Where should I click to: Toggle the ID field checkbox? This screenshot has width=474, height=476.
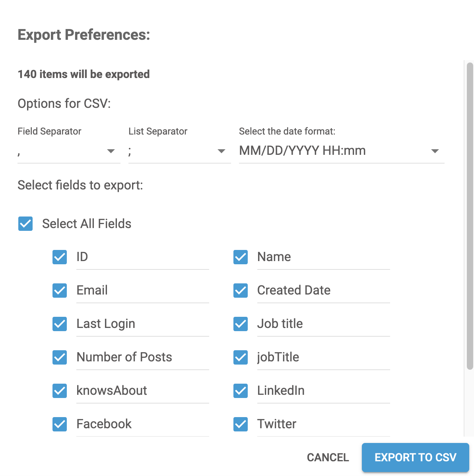[x=60, y=257]
